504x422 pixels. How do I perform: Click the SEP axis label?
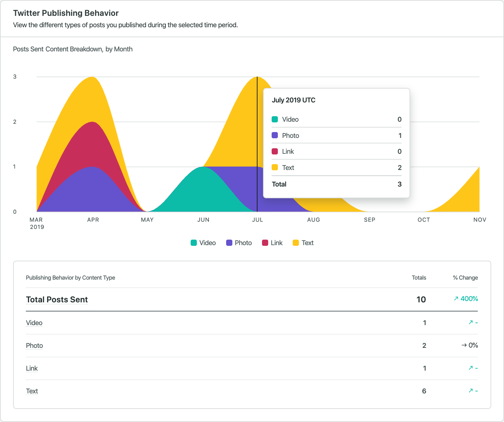click(x=370, y=220)
